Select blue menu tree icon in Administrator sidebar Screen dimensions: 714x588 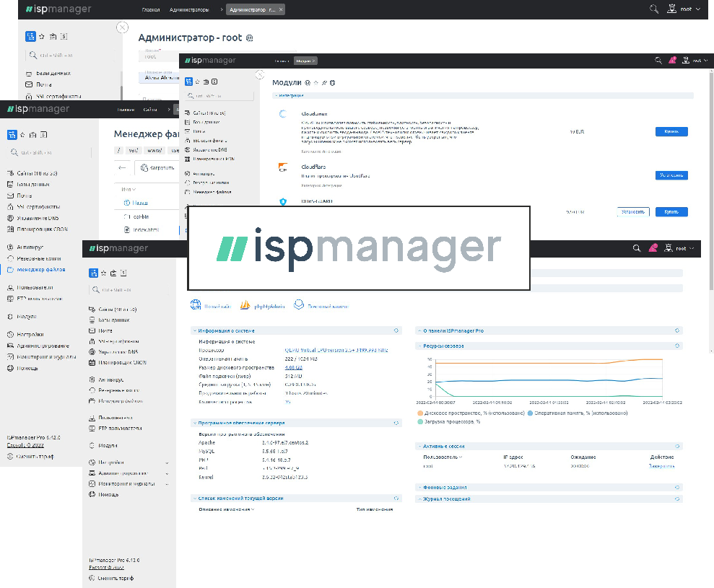pyautogui.click(x=30, y=36)
